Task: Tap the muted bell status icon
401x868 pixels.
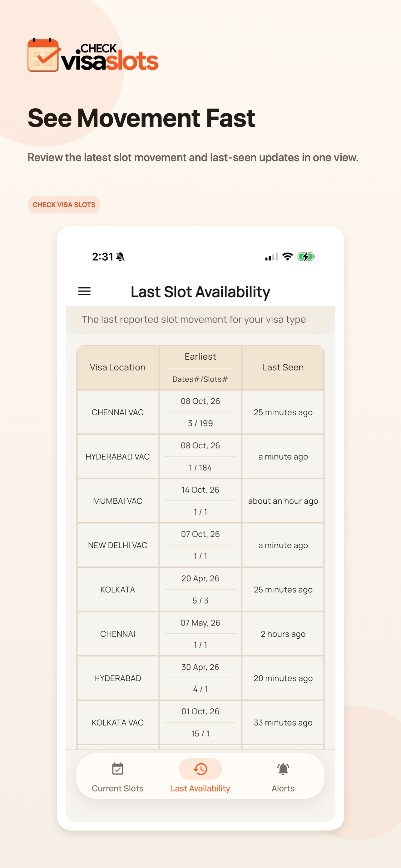Action: click(120, 257)
